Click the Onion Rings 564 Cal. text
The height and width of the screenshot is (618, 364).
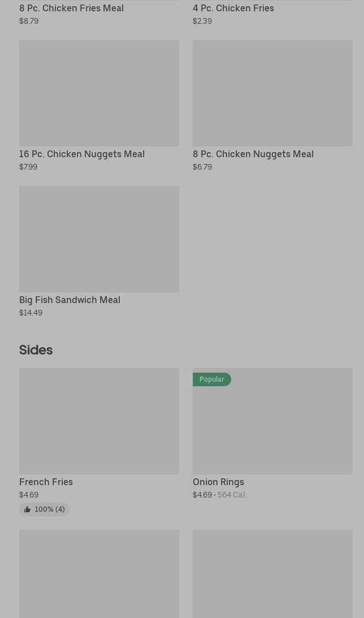tap(232, 495)
